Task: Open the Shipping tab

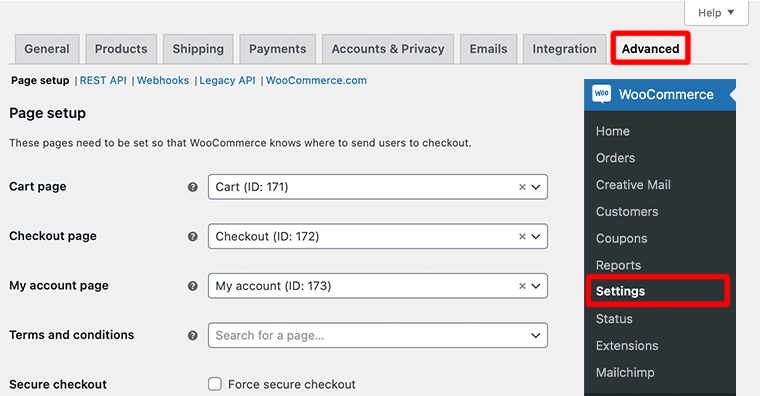Action: pos(198,49)
